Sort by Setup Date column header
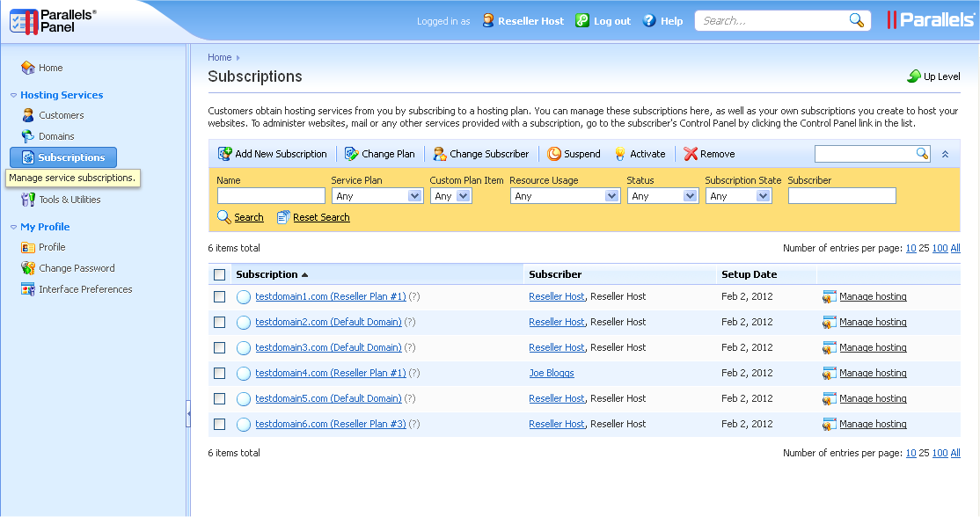Screen dimensions: 980x517 click(x=749, y=274)
